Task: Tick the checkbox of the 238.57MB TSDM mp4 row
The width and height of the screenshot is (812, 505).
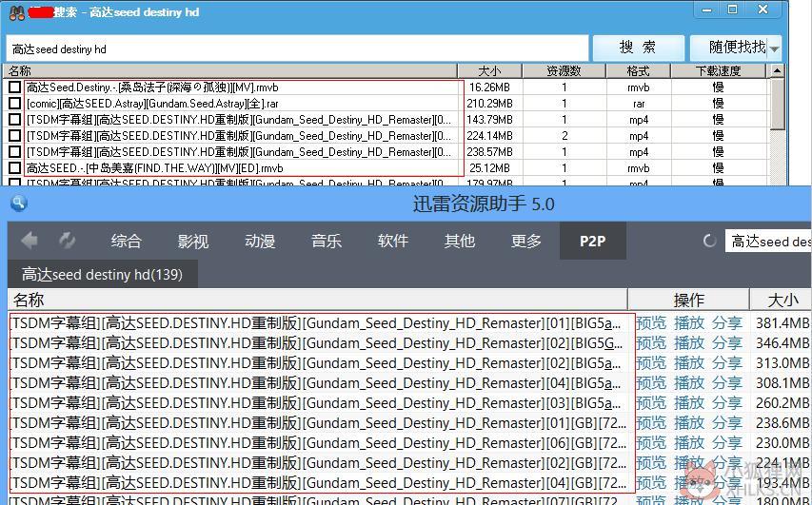Action: 15,151
